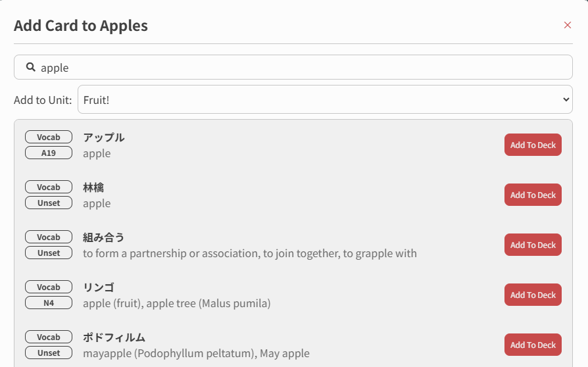
Task: Click Unset badge for 林檎
Action: (x=49, y=203)
